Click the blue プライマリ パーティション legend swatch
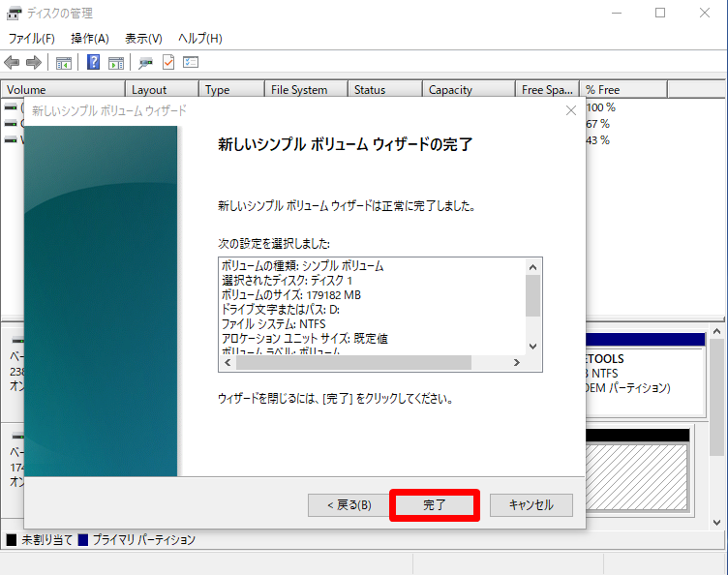The height and width of the screenshot is (575, 728). coord(83,540)
